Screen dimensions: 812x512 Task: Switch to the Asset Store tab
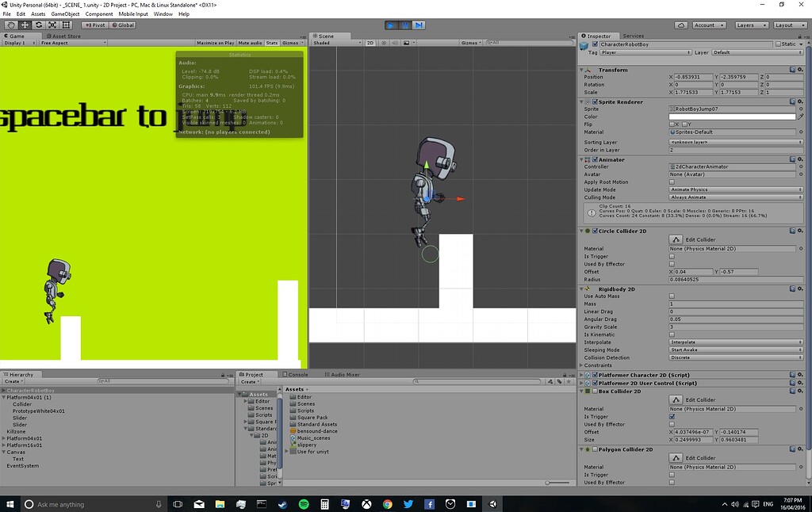click(62, 36)
